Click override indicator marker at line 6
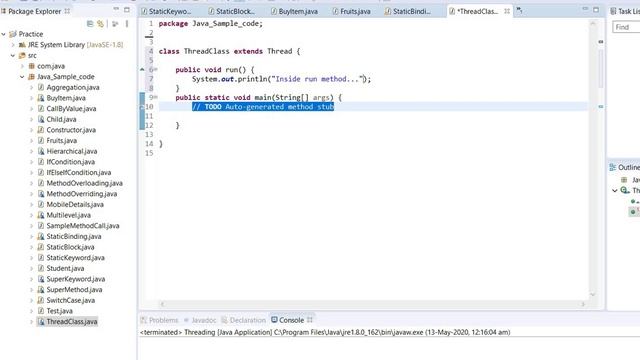The height and width of the screenshot is (360, 640). [142, 70]
